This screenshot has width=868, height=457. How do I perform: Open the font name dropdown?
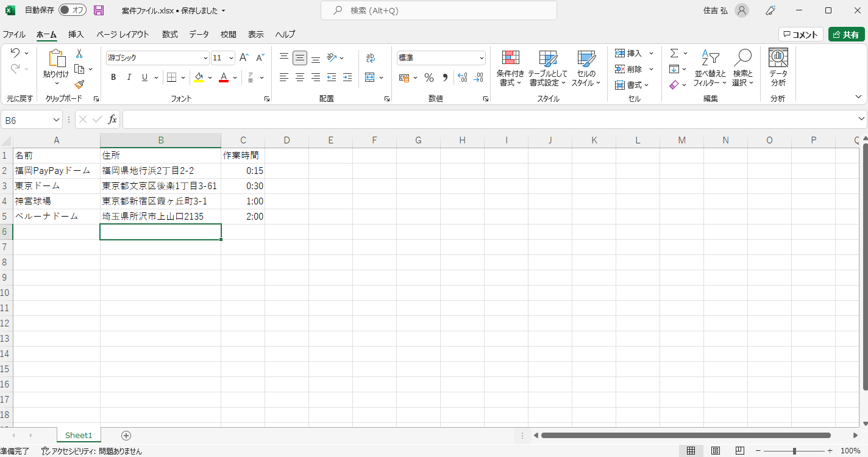(205, 58)
